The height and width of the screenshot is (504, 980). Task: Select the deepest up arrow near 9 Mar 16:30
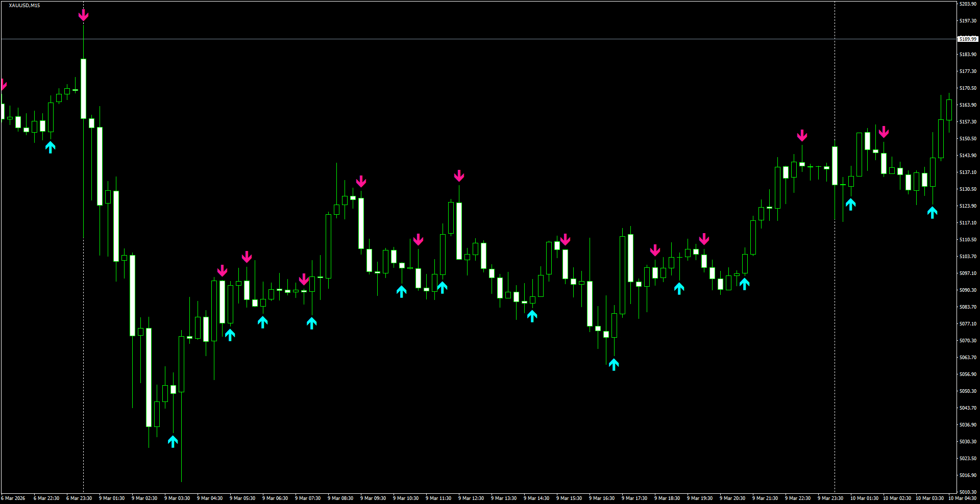click(614, 364)
